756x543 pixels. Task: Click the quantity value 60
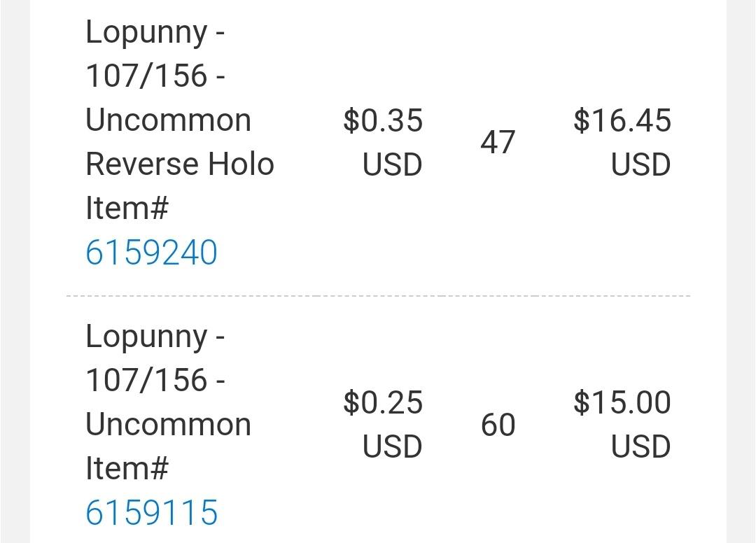click(x=498, y=425)
